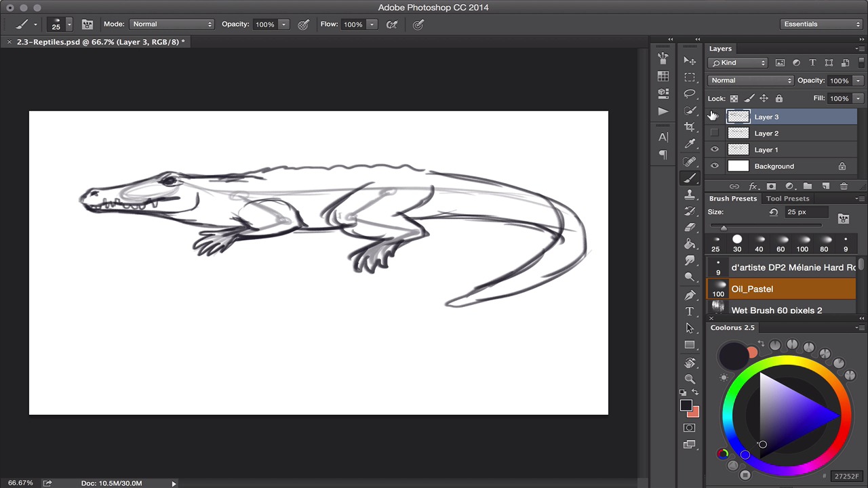Create a new layer with Layers panel icon
Screen dimensions: 868x488
point(825,186)
